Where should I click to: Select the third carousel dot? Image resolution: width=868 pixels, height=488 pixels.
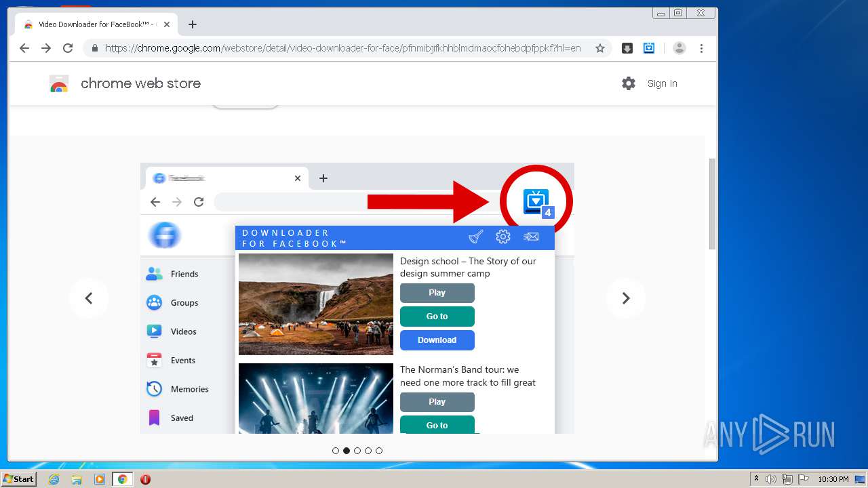357,451
